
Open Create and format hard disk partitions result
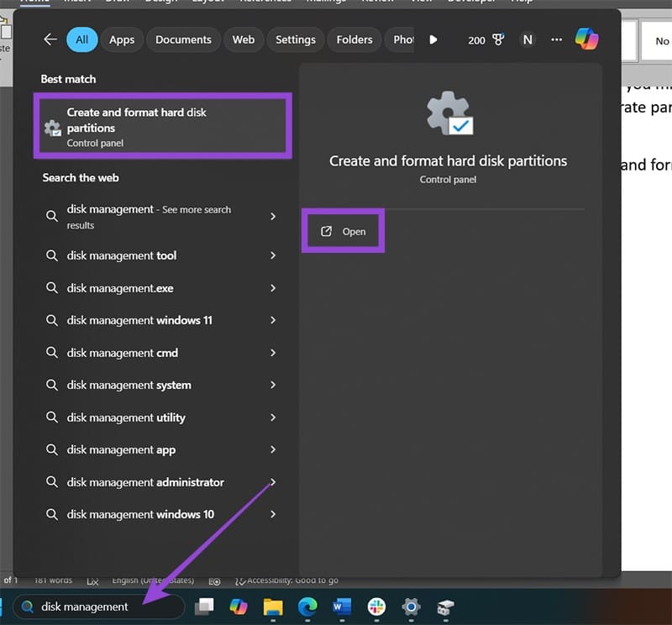(163, 126)
